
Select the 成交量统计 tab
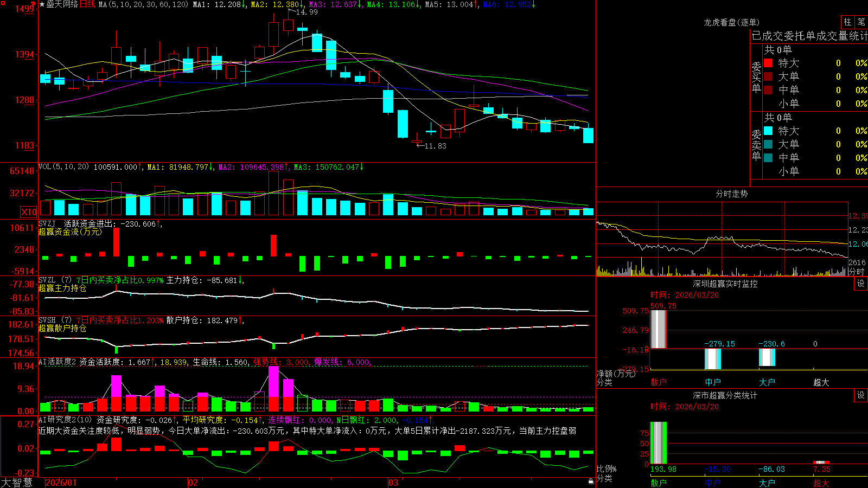pyautogui.click(x=842, y=36)
